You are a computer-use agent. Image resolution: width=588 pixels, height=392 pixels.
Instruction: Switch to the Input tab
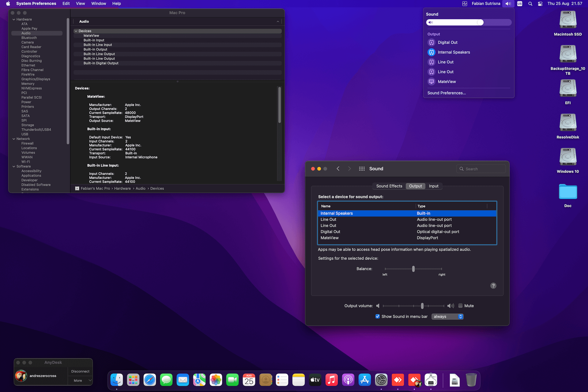coord(433,186)
